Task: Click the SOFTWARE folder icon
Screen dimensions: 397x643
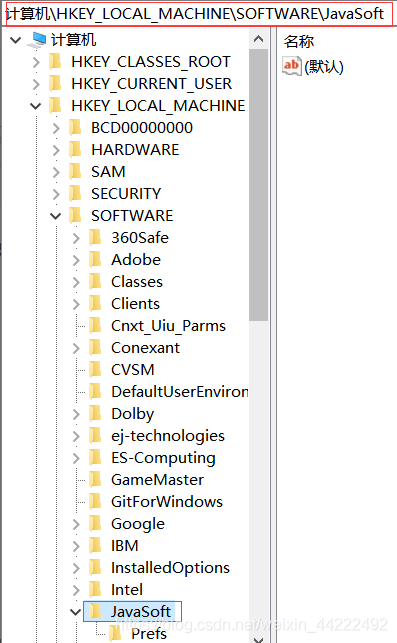Action: click(x=75, y=216)
